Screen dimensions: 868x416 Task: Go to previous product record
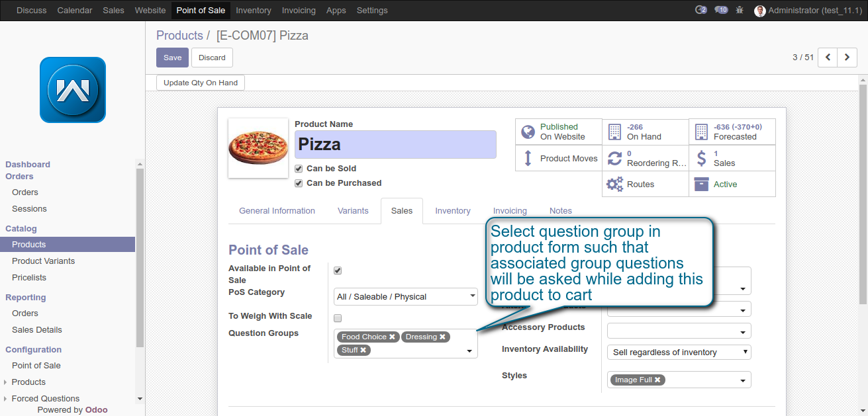[x=828, y=58]
